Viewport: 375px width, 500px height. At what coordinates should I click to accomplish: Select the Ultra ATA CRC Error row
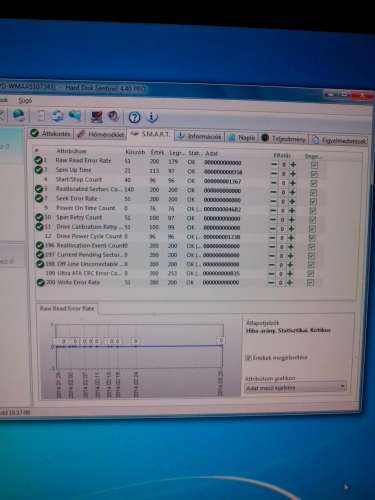[177, 273]
